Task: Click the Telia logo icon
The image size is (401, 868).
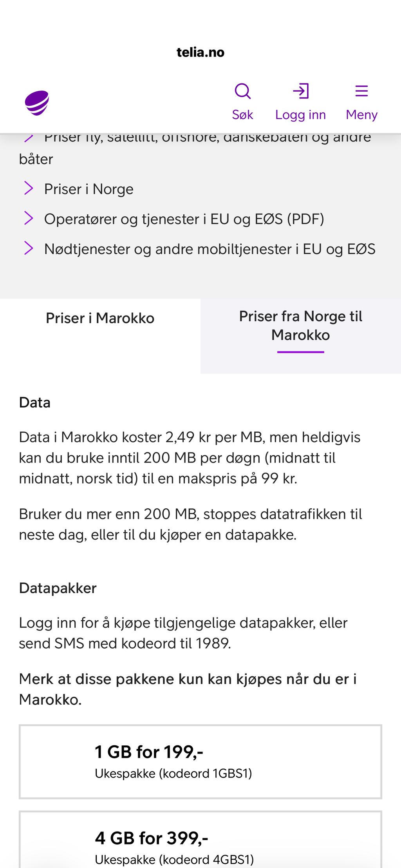Action: coord(37,103)
